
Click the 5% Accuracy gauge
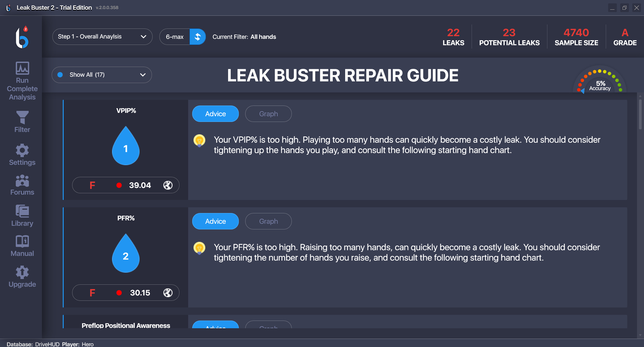600,80
